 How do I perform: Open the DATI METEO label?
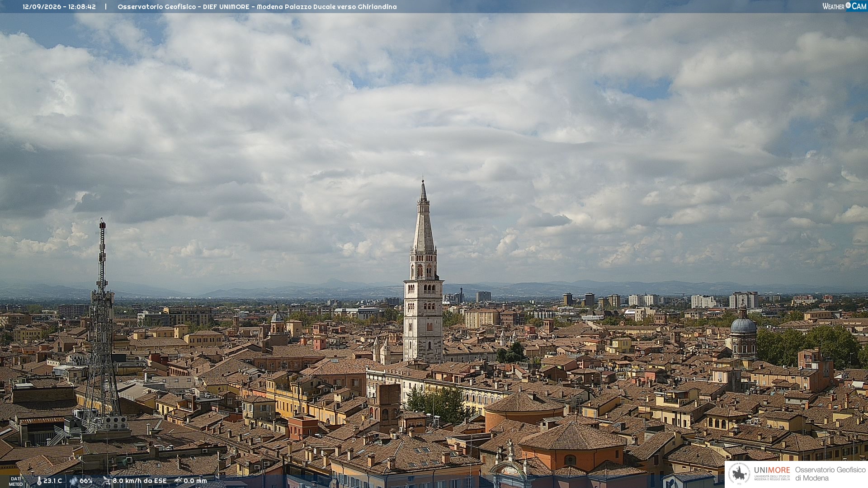(x=16, y=481)
